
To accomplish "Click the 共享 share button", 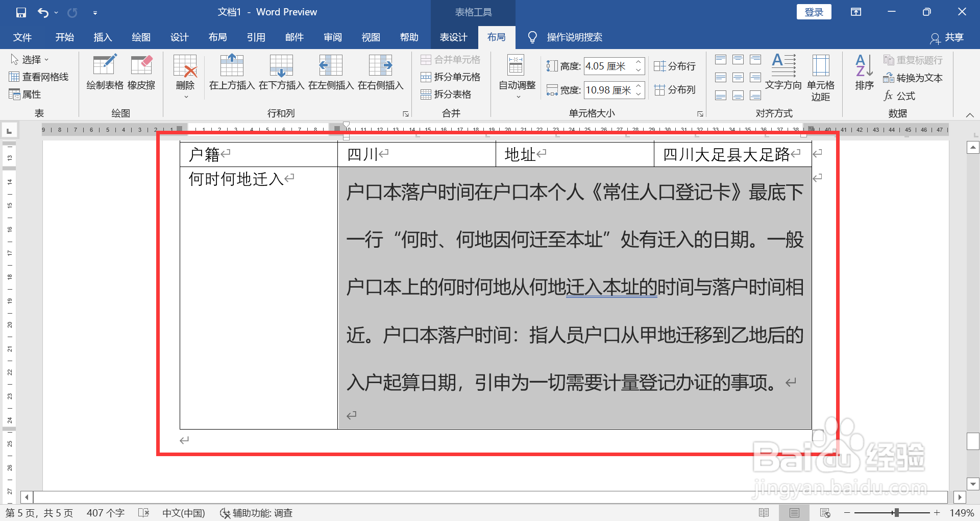I will pos(947,37).
